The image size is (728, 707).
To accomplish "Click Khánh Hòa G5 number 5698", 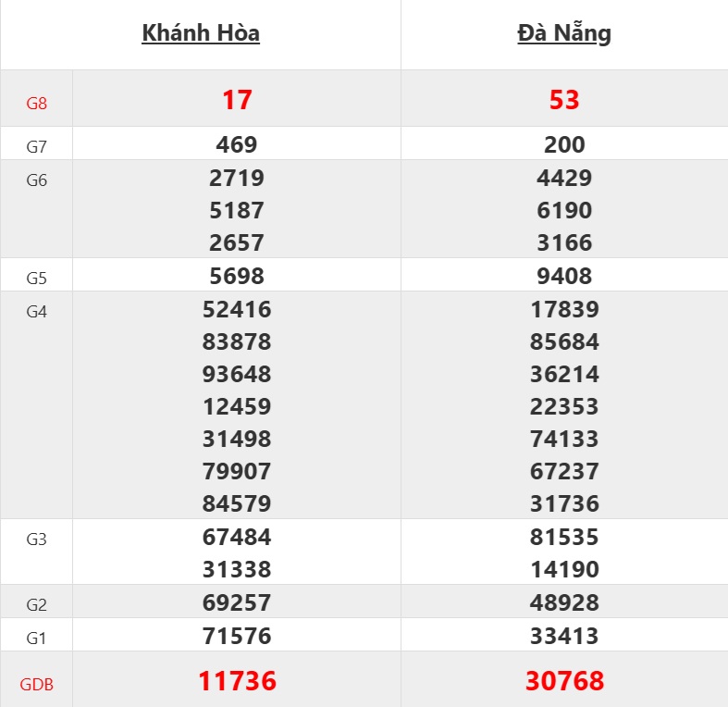I will coord(237,276).
